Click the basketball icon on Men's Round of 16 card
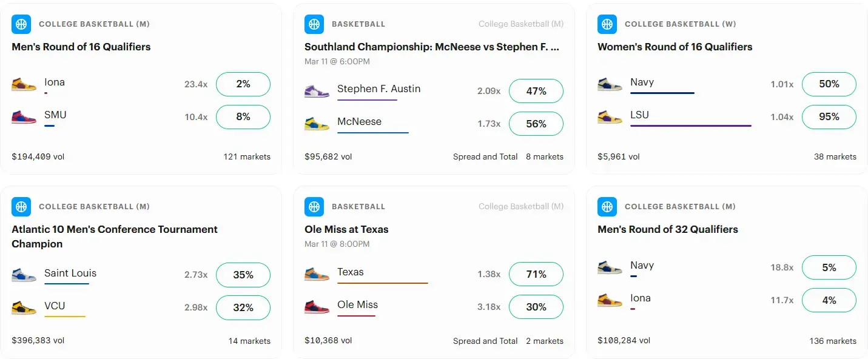The width and height of the screenshot is (868, 359). click(21, 24)
